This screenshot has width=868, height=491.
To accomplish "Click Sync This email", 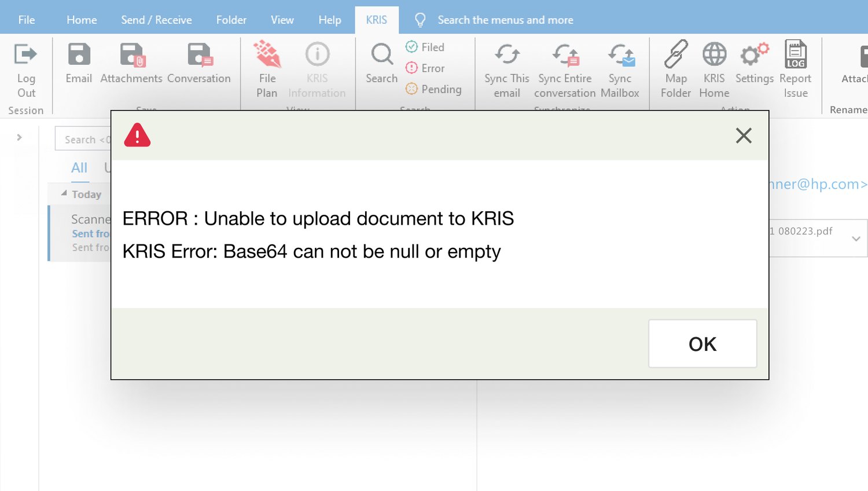I will tap(507, 69).
